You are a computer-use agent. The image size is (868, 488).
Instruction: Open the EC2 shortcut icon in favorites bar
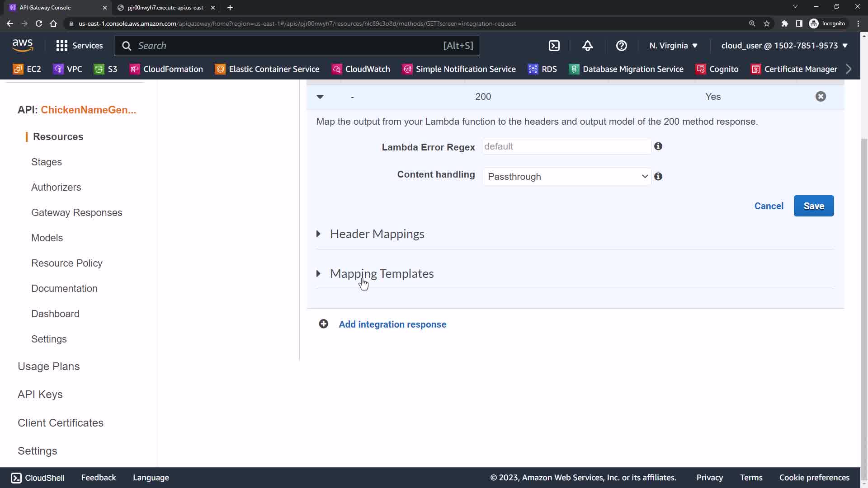coord(18,69)
